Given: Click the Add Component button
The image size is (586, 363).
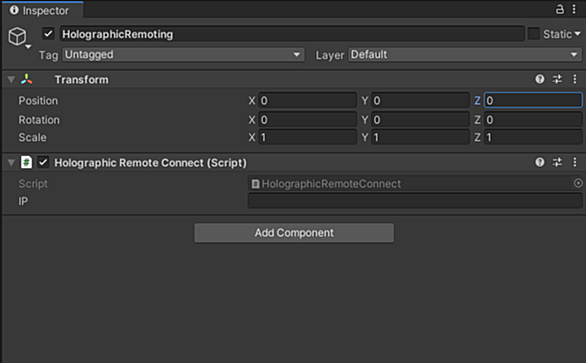Looking at the screenshot, I should tap(294, 233).
